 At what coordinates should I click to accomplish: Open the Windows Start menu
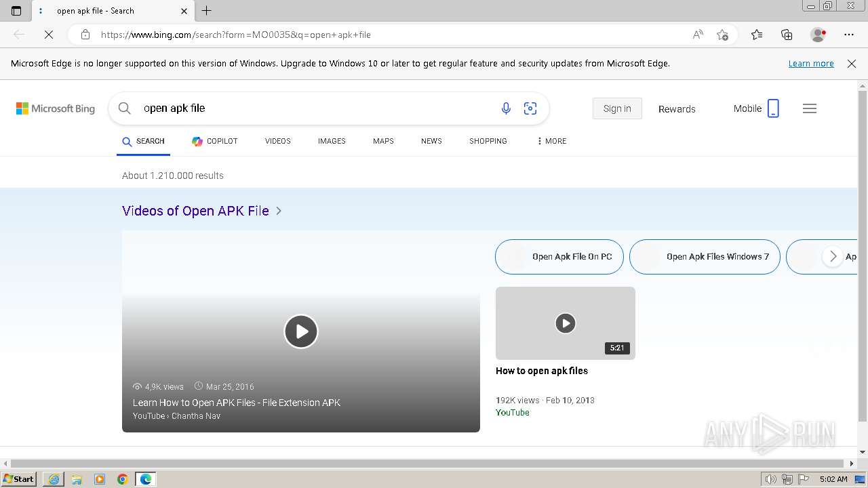pyautogui.click(x=19, y=479)
